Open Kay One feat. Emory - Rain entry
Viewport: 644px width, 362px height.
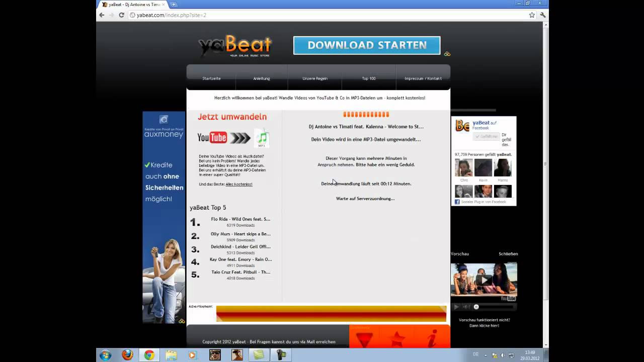click(x=240, y=259)
